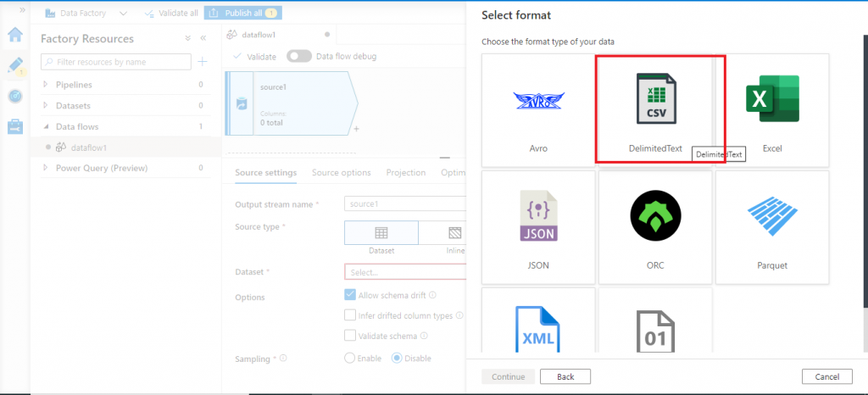
Task: Check Infer drifted column types
Action: pyautogui.click(x=350, y=315)
